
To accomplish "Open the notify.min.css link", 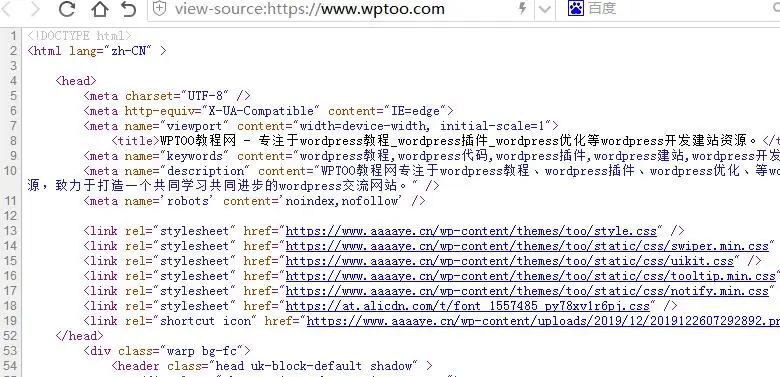I will (527, 290).
